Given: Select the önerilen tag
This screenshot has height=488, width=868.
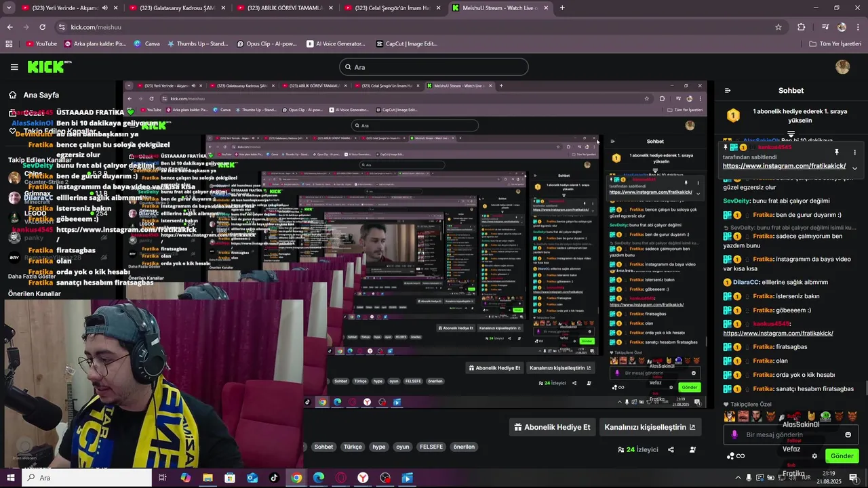Looking at the screenshot, I should pos(464,447).
